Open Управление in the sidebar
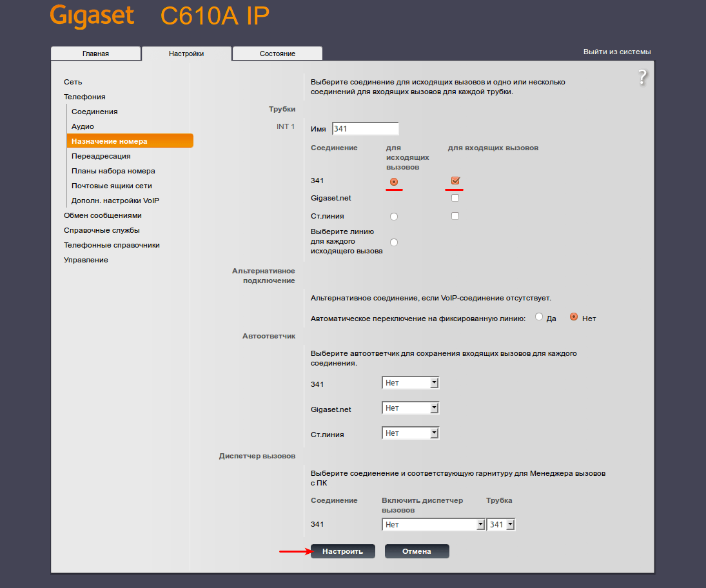 (86, 260)
